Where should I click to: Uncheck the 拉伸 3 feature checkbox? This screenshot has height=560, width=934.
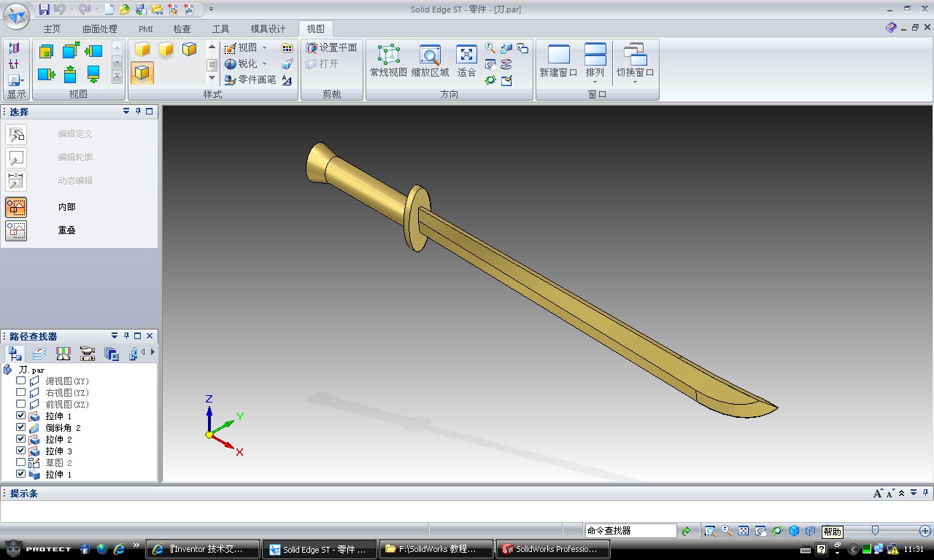(21, 451)
